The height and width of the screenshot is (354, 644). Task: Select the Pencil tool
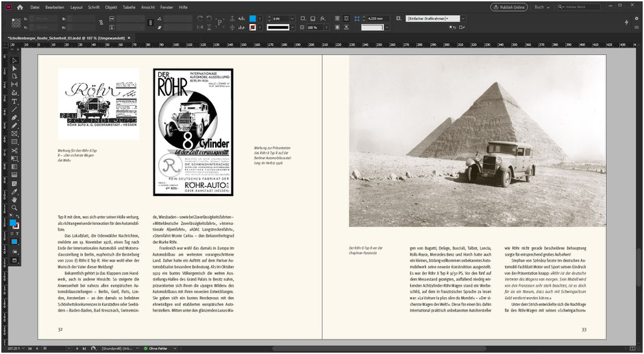click(x=14, y=126)
